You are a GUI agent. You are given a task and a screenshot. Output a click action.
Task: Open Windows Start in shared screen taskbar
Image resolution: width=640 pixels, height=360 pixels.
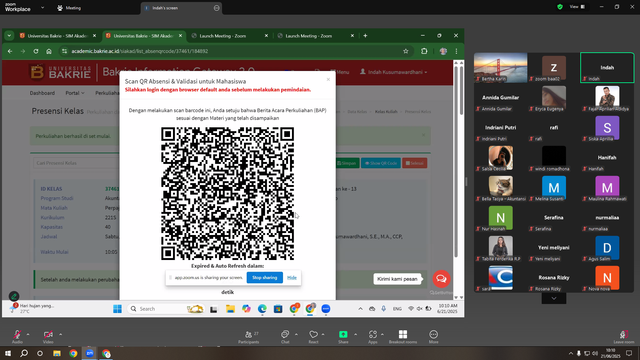click(118, 309)
